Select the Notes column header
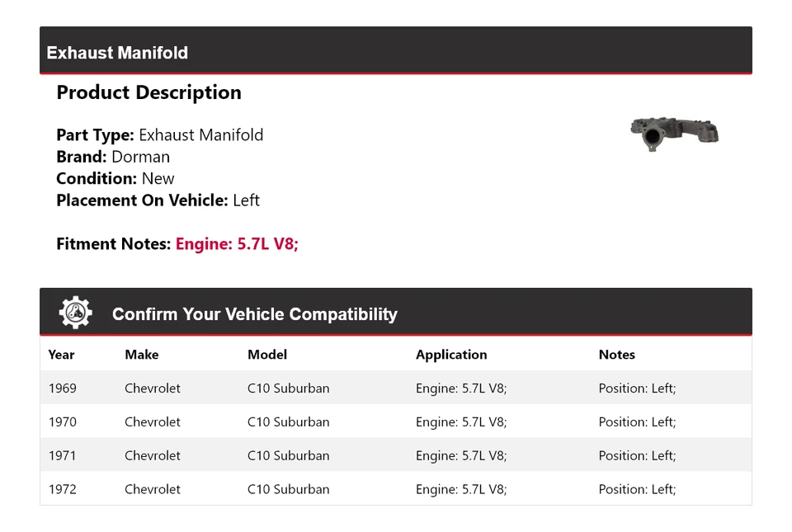Image resolution: width=792 pixels, height=532 pixels. (x=616, y=355)
